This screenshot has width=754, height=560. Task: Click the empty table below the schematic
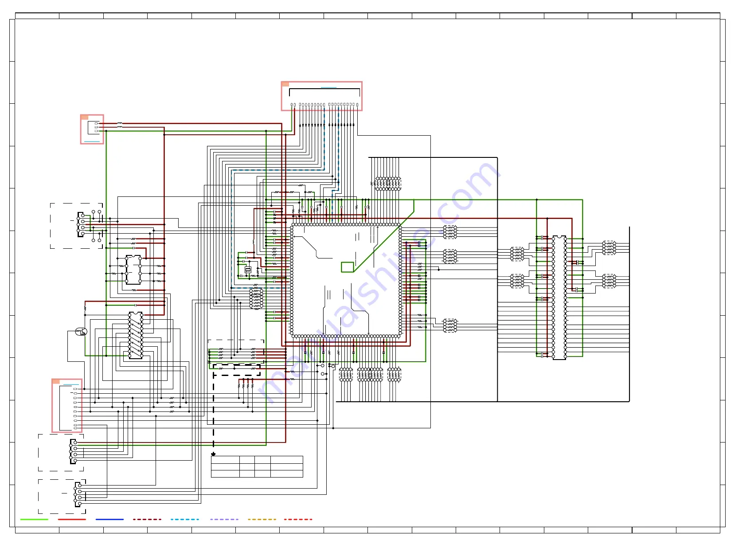pos(257,466)
